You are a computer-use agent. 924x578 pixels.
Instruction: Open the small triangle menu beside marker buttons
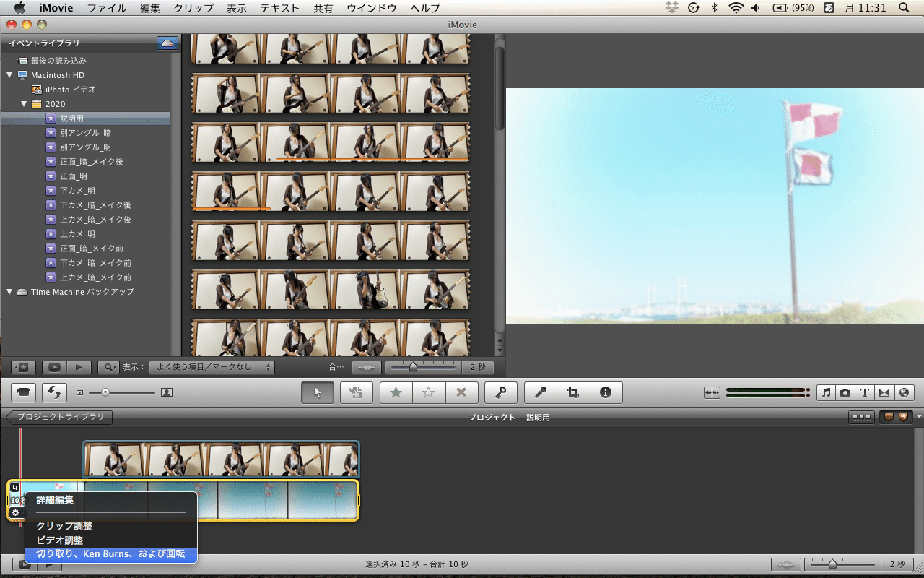coord(919,417)
